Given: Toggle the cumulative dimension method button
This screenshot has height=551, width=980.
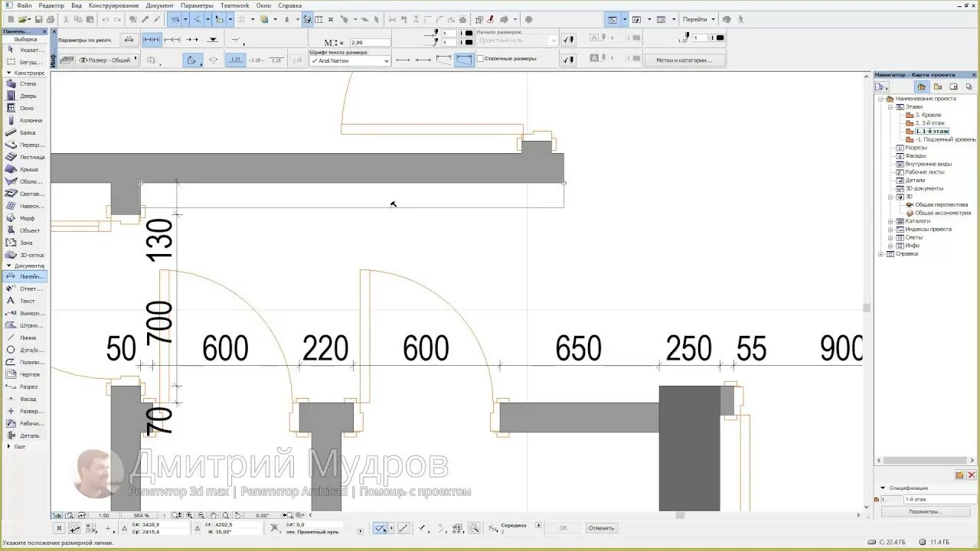Looking at the screenshot, I should click(172, 39).
